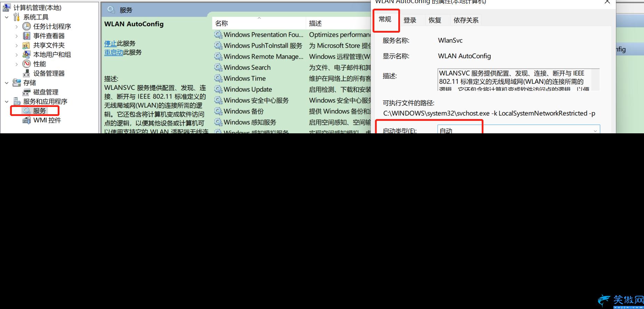644x309 pixels.
Task: Select Services gear icon in tree
Action: (x=26, y=111)
